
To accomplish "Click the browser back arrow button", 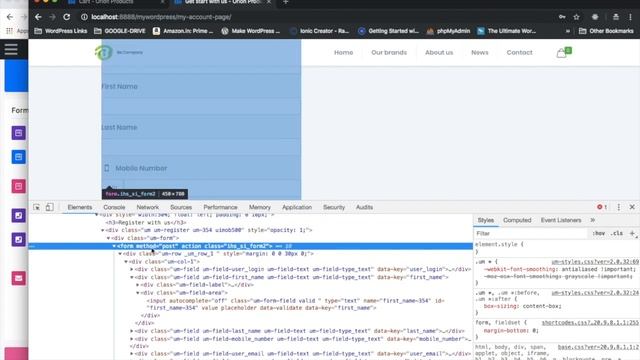I will (x=38, y=17).
